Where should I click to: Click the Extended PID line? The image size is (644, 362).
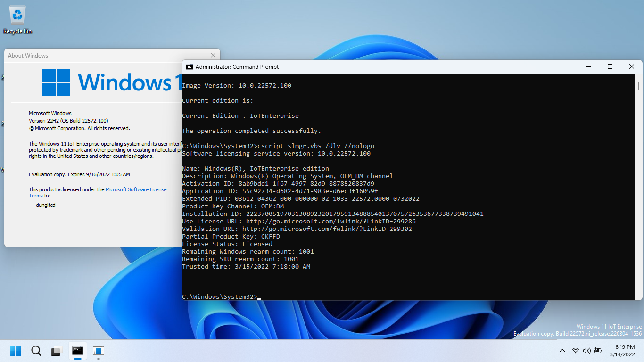pos(301,199)
